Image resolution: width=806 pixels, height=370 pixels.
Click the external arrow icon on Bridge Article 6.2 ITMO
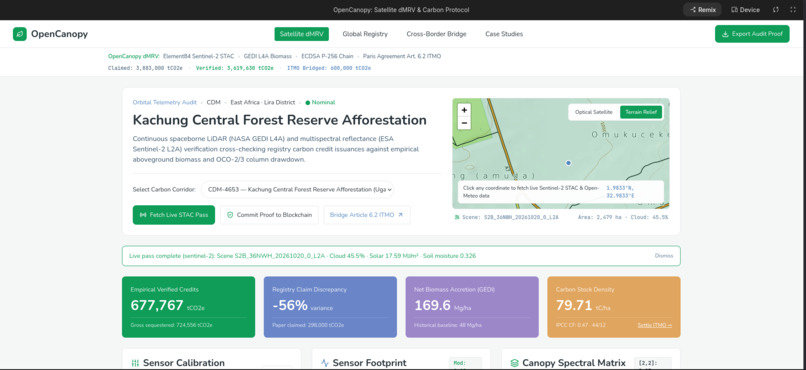(x=400, y=215)
